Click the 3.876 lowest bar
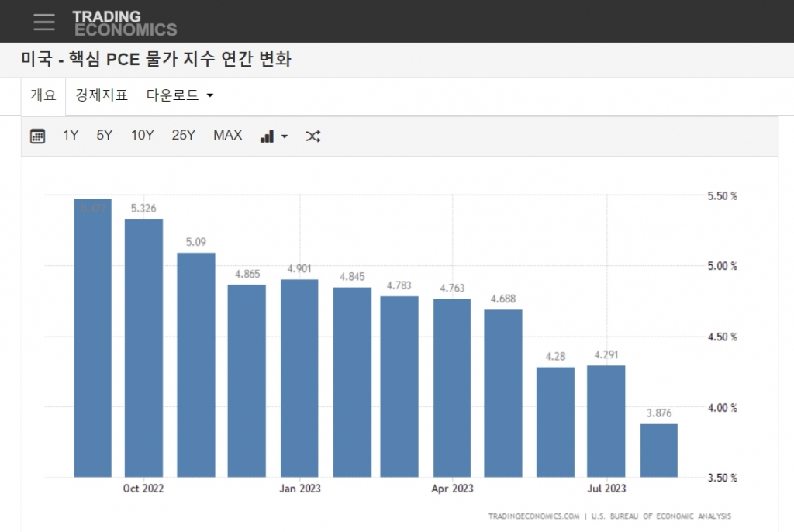Image resolution: width=794 pixels, height=532 pixels. (x=658, y=450)
